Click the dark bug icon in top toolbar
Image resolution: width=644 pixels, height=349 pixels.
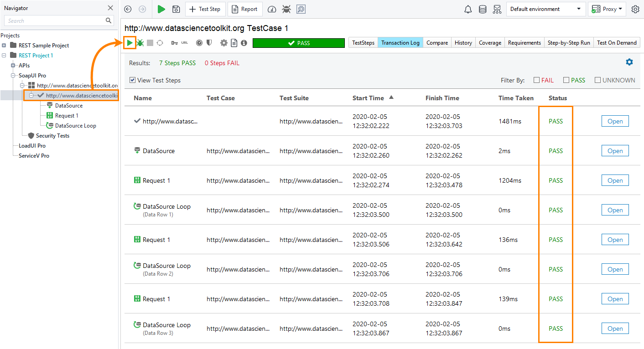(286, 9)
